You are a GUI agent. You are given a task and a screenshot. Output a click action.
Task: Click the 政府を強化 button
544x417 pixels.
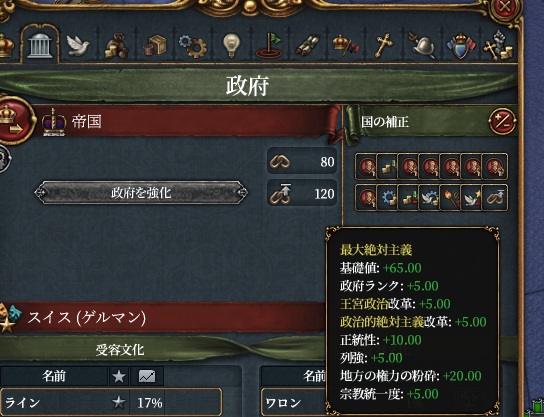[141, 193]
